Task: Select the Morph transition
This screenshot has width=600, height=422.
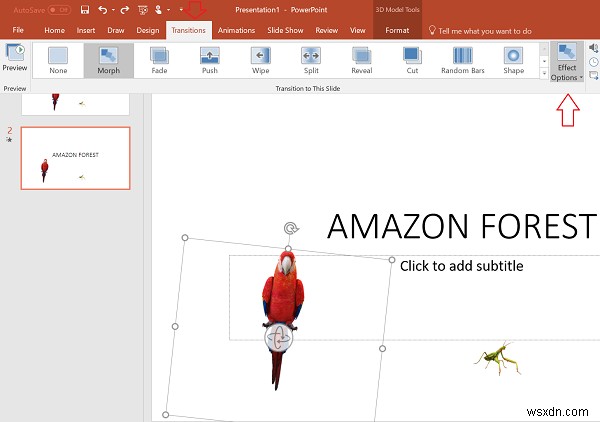Action: (x=109, y=60)
